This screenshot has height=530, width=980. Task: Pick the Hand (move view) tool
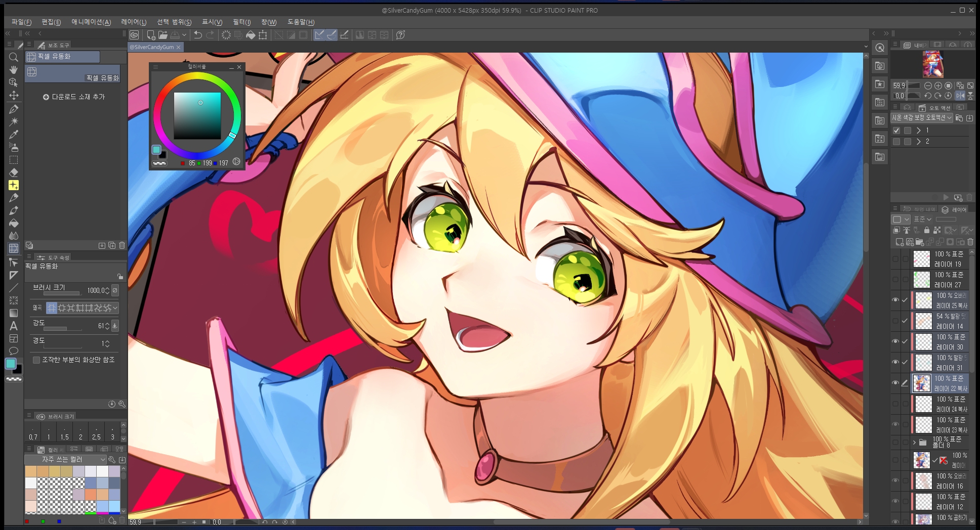click(x=14, y=70)
